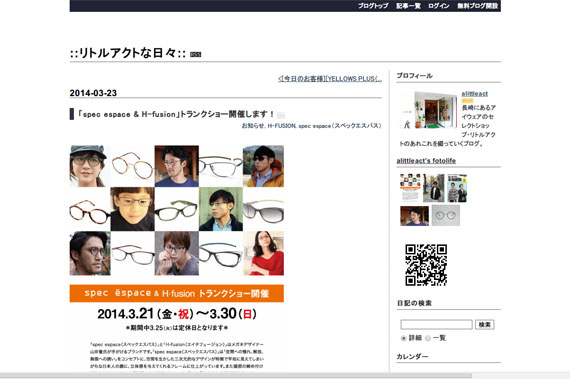This screenshot has width=570, height=379.
Task: Open the 記事一覧 article list link
Action: (408, 6)
